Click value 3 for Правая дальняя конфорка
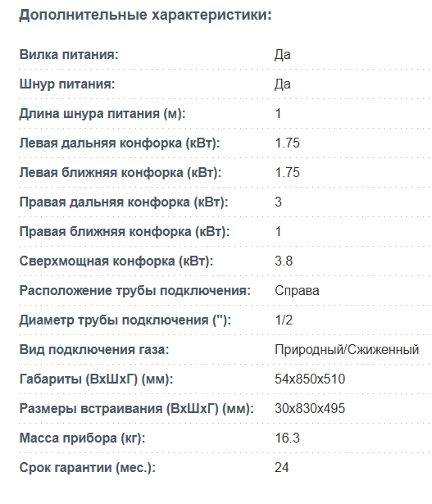 click(279, 202)
